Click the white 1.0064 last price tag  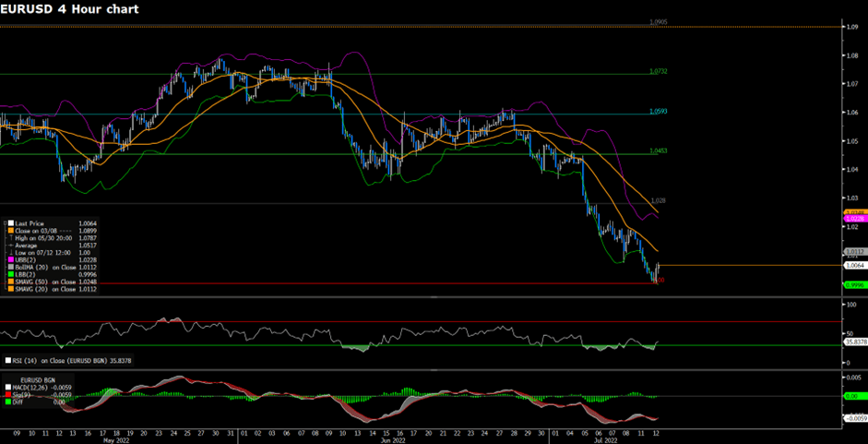(x=854, y=265)
